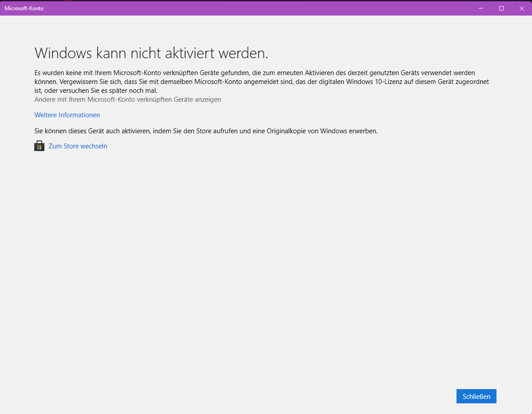Click the paragraph starting Es wurden keine
The height and width of the screenshot is (414, 532).
(262, 82)
